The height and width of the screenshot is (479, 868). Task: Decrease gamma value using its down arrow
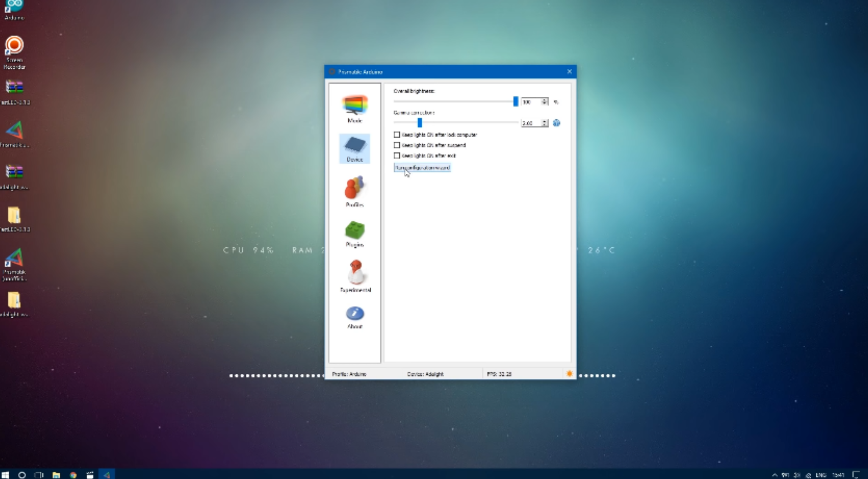pos(544,125)
